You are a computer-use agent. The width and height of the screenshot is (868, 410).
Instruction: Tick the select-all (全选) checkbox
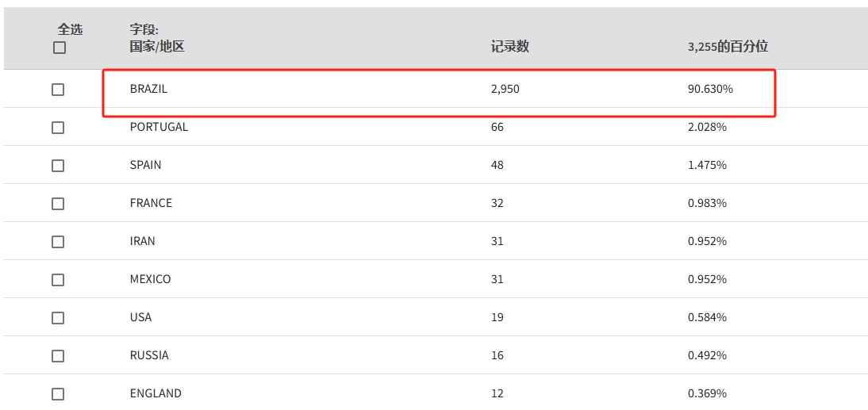(60, 48)
